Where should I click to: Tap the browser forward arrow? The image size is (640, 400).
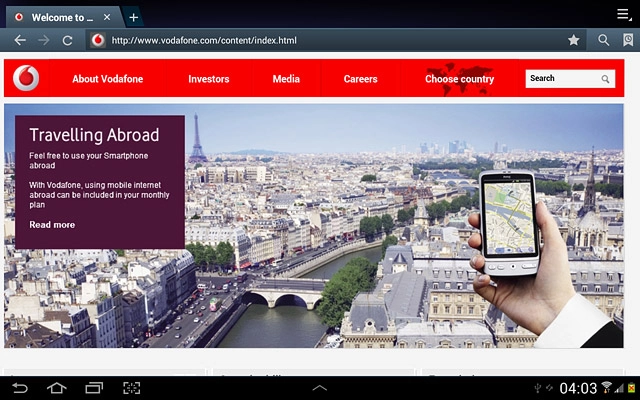tap(43, 40)
